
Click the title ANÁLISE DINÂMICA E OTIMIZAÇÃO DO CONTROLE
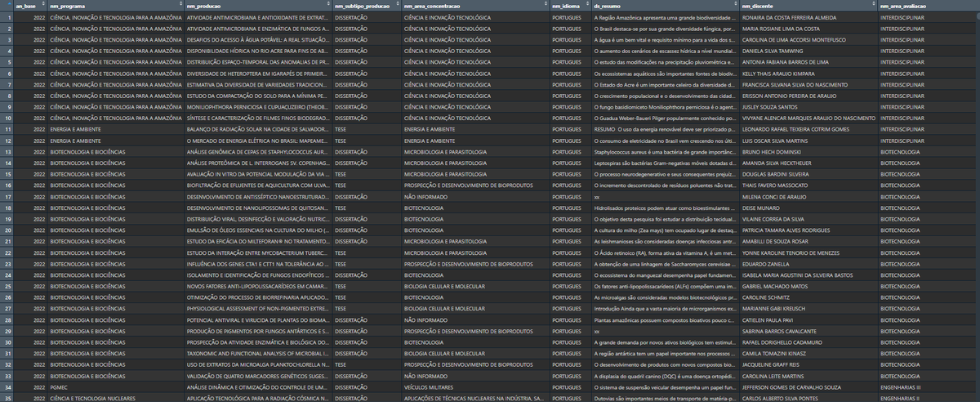pos(257,386)
